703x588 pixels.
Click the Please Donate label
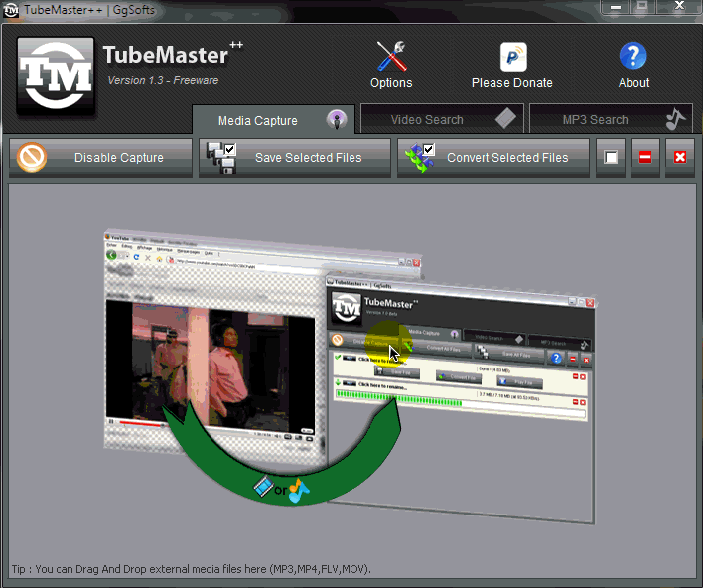512,83
